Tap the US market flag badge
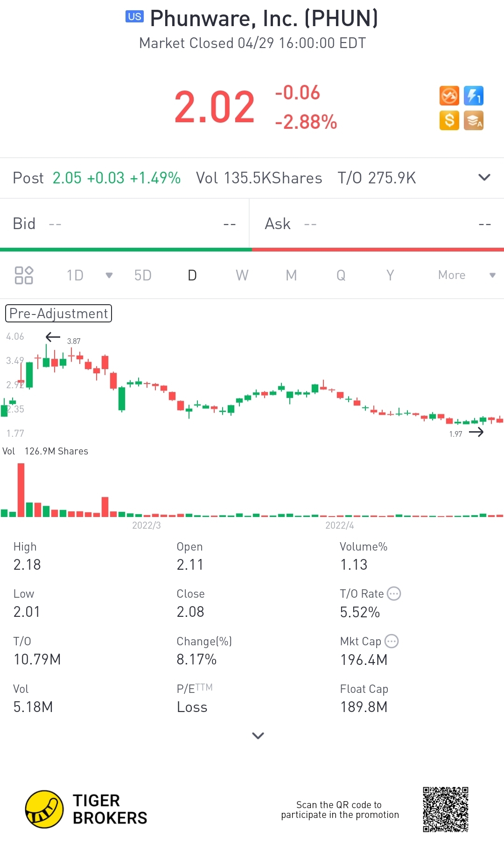The width and height of the screenshot is (504, 866). click(135, 17)
